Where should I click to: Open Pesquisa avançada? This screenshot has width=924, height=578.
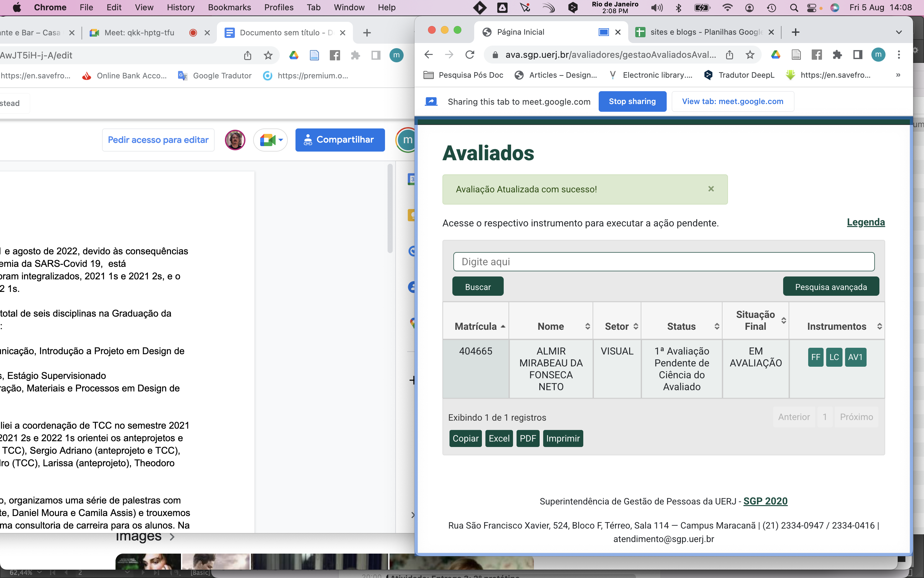click(x=831, y=287)
